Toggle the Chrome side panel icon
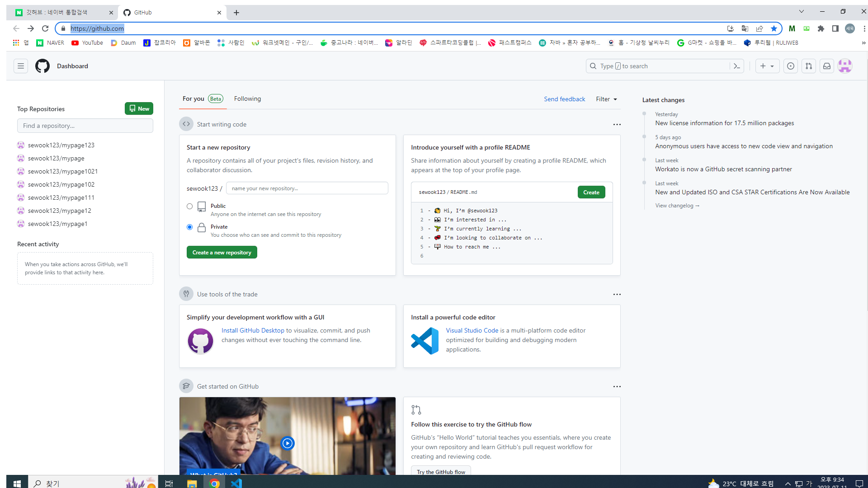 click(835, 28)
